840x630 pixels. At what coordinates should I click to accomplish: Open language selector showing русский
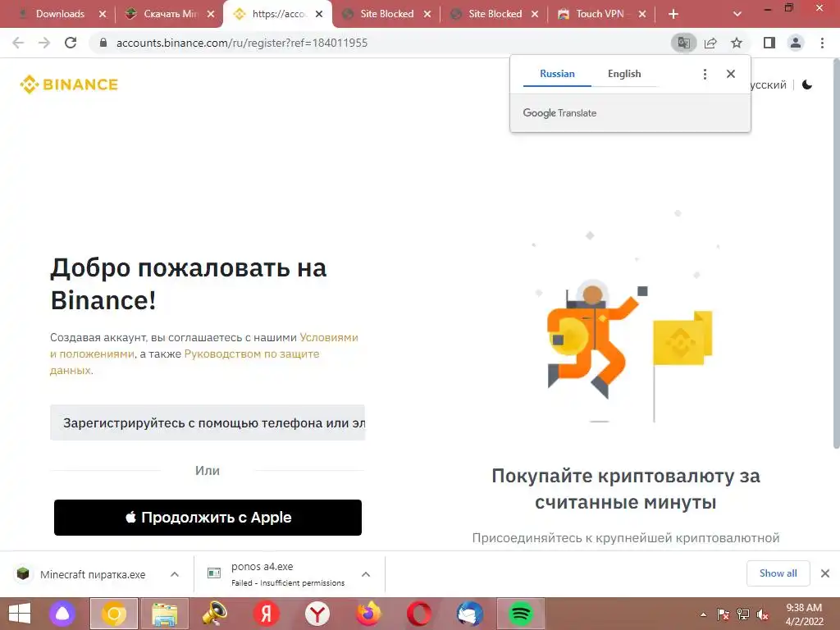click(x=768, y=84)
